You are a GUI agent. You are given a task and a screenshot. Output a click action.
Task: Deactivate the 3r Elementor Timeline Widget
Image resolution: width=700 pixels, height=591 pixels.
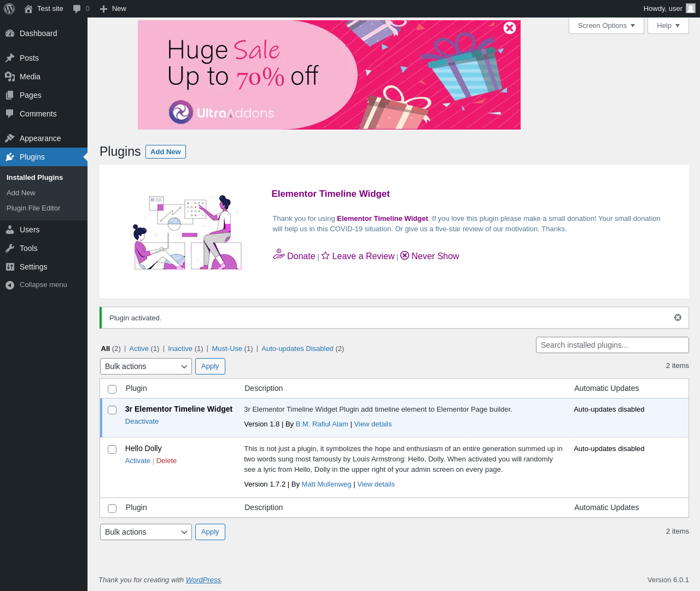[142, 422]
